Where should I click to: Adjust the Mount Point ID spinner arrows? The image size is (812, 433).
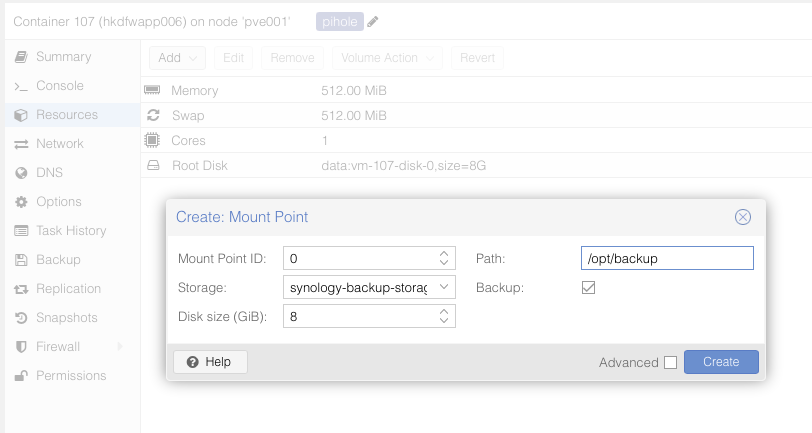444,258
